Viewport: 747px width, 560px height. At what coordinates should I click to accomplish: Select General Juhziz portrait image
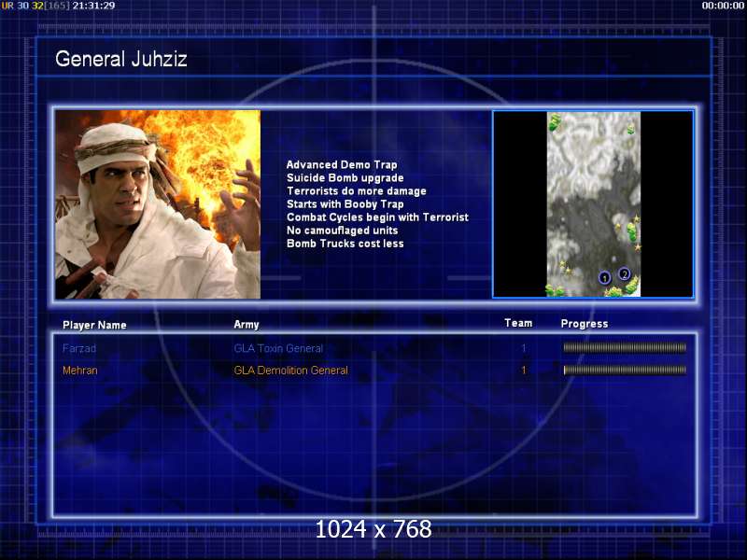(x=158, y=204)
